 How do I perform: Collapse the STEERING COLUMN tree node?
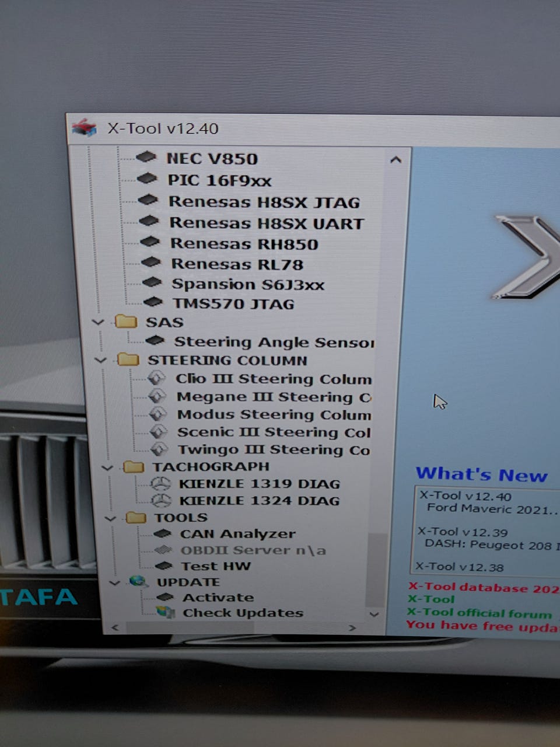100,360
